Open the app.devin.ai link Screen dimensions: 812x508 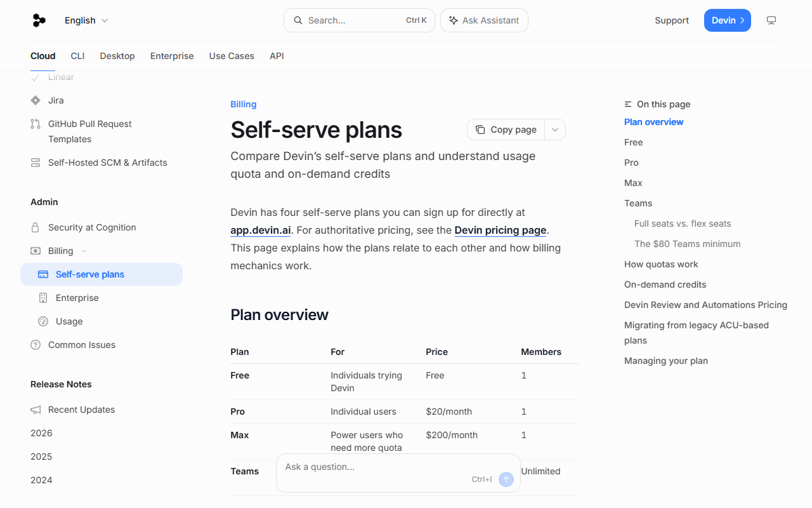coord(261,230)
